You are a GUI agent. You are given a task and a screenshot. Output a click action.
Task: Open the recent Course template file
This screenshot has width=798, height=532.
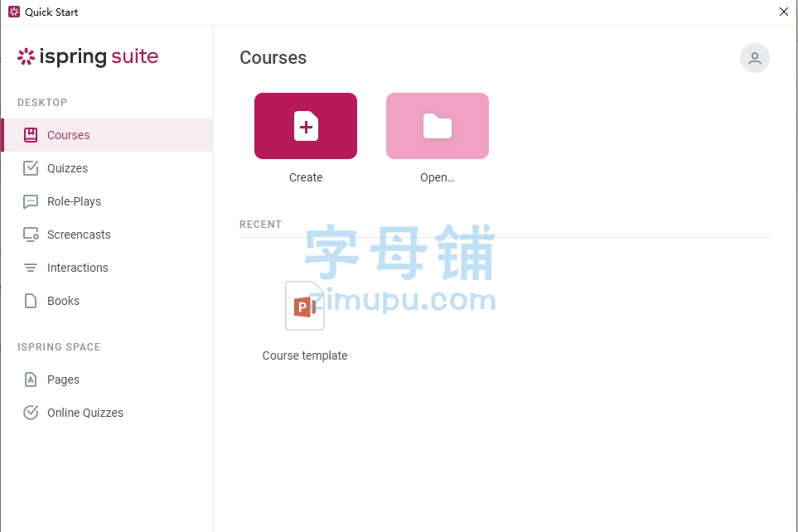pyautogui.click(x=305, y=306)
